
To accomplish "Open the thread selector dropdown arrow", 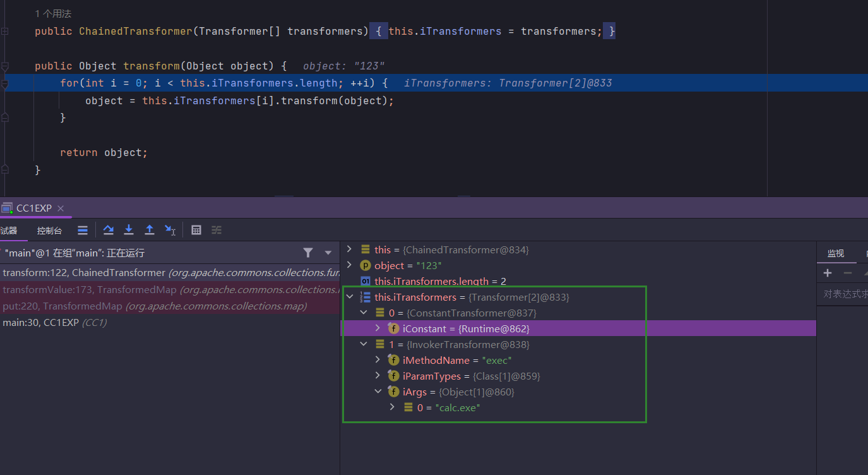I will pos(328,253).
